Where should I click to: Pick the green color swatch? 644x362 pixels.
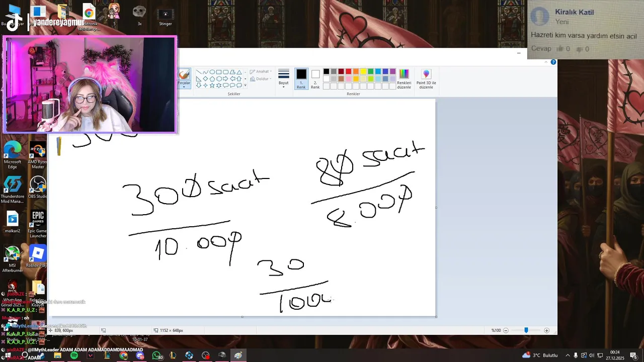pyautogui.click(x=370, y=71)
